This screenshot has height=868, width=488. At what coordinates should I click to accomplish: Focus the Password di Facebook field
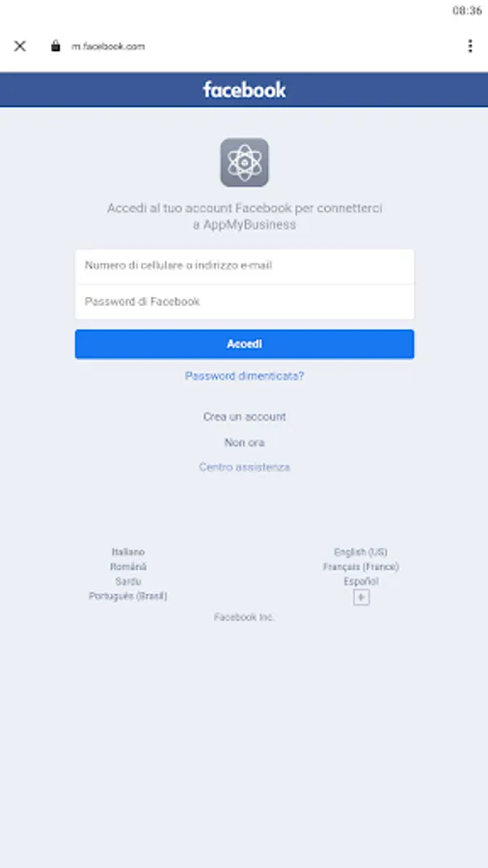[245, 302]
